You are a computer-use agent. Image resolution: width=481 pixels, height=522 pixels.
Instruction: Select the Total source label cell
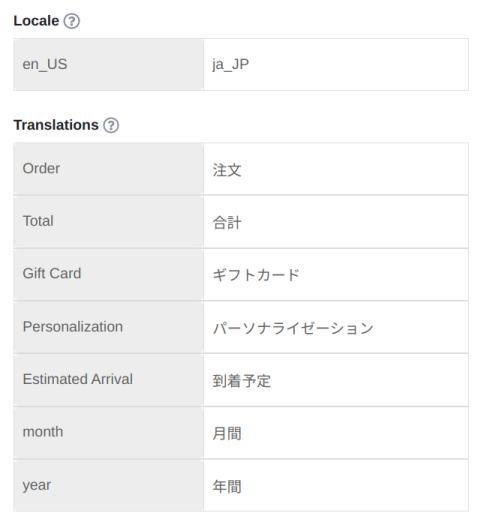[108, 222]
